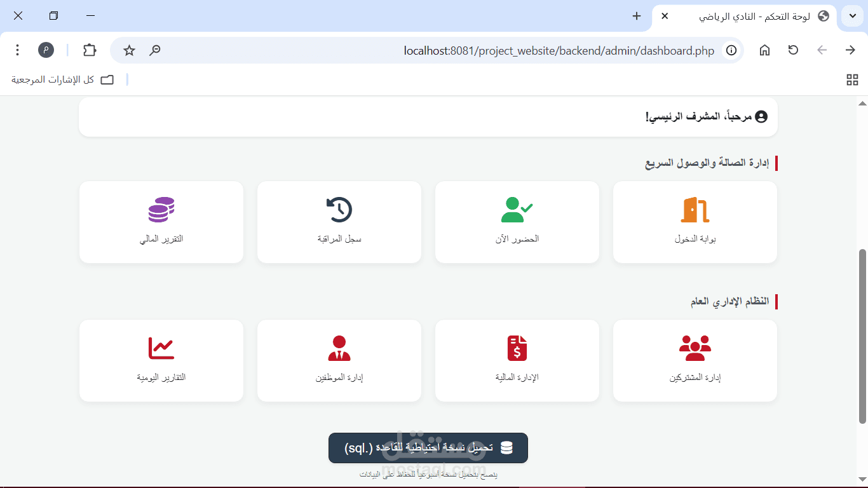Download the SQL database backup
Image resolution: width=868 pixels, height=488 pixels.
pos(428,448)
